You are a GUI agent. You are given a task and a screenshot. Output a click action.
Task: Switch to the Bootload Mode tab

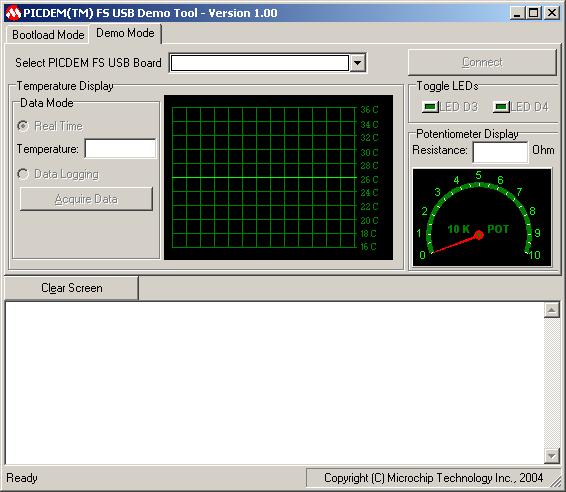pos(48,35)
